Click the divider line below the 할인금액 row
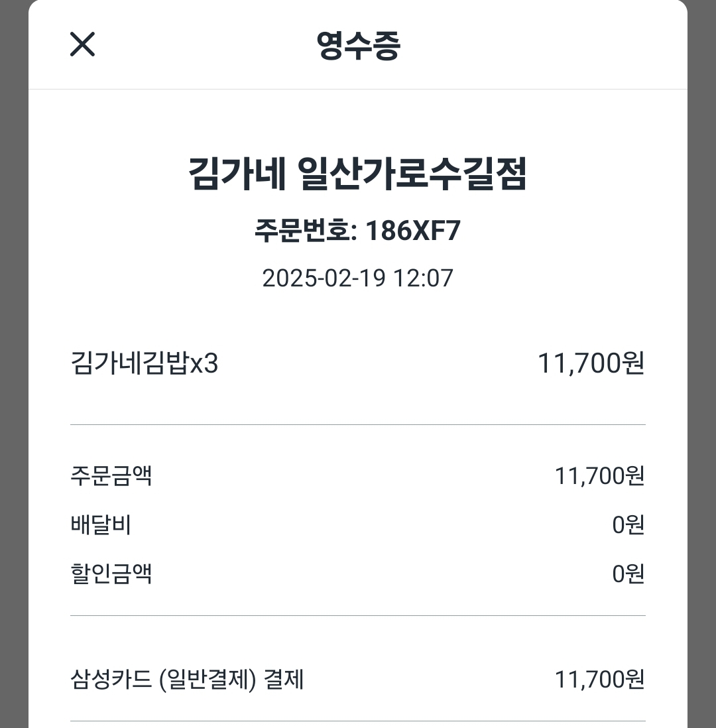 pos(358,615)
